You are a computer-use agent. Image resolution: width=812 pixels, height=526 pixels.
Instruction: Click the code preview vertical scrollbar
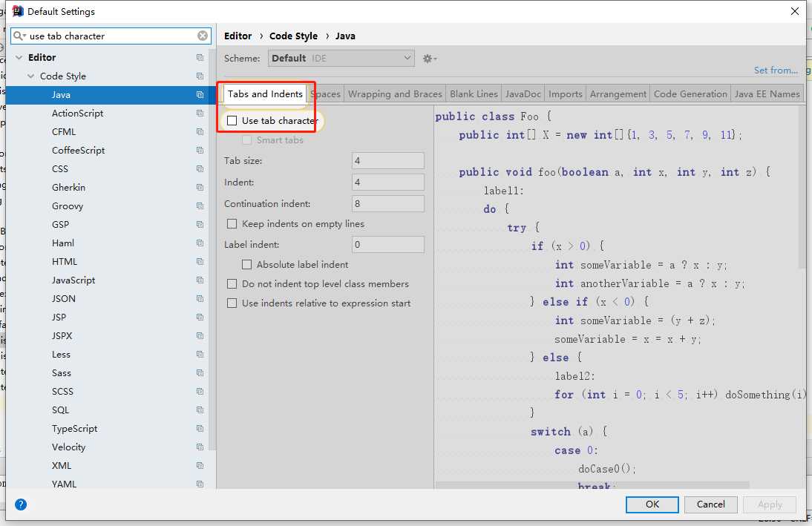pyautogui.click(x=801, y=188)
